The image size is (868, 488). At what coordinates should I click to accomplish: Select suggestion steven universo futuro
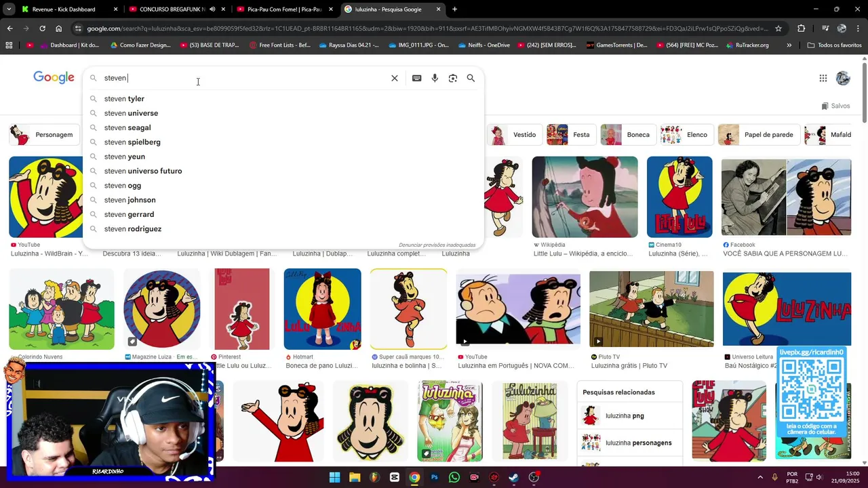pyautogui.click(x=283, y=171)
